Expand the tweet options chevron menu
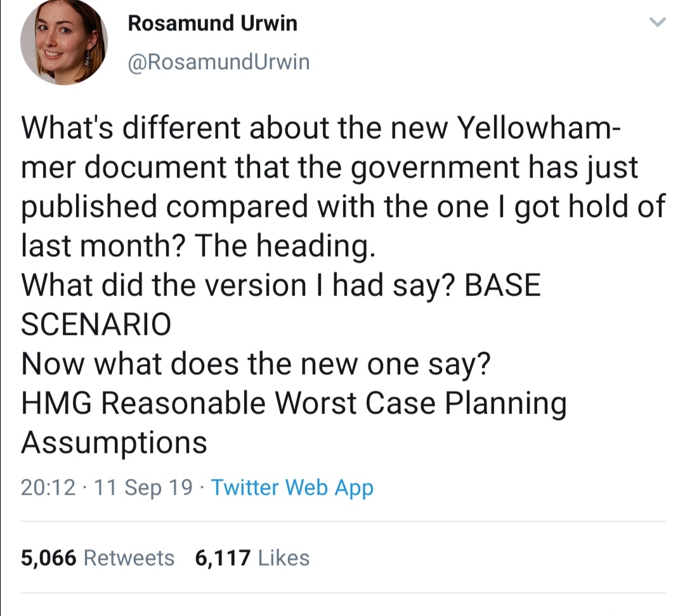 (657, 22)
